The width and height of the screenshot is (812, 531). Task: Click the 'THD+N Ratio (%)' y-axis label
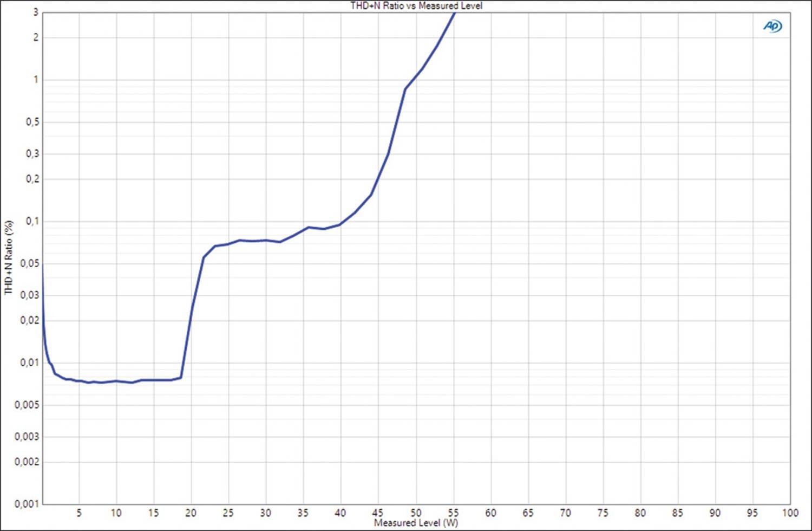tap(8, 257)
